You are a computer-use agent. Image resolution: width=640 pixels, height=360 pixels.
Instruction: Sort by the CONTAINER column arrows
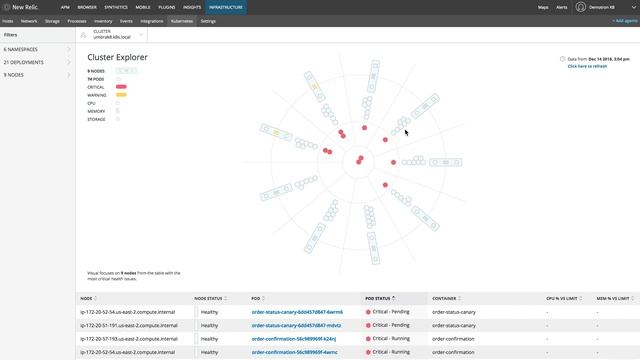460,298
